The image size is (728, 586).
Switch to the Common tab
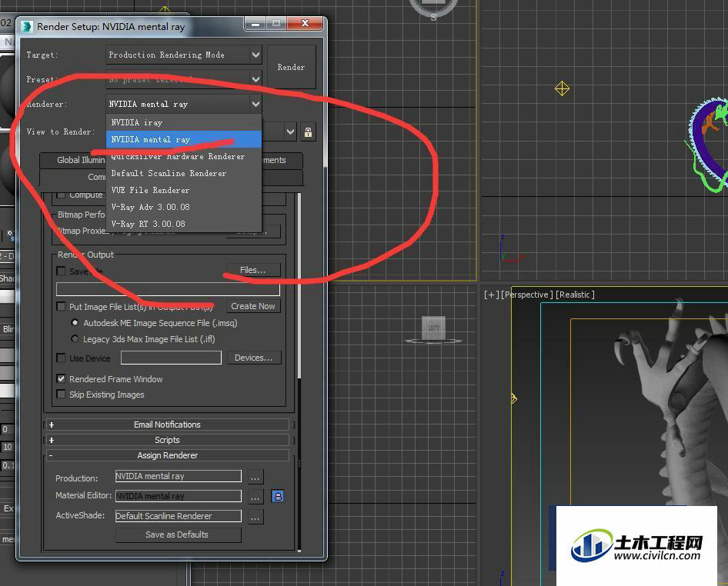73,177
